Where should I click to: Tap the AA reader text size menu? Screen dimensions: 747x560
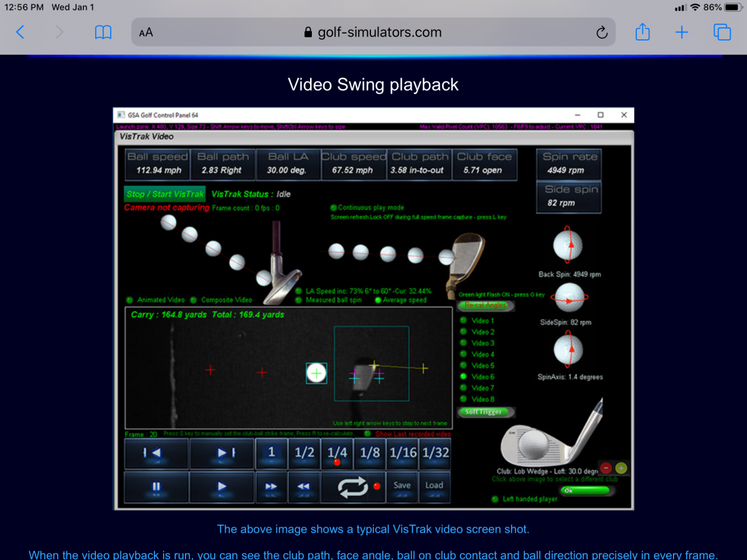[x=146, y=33]
